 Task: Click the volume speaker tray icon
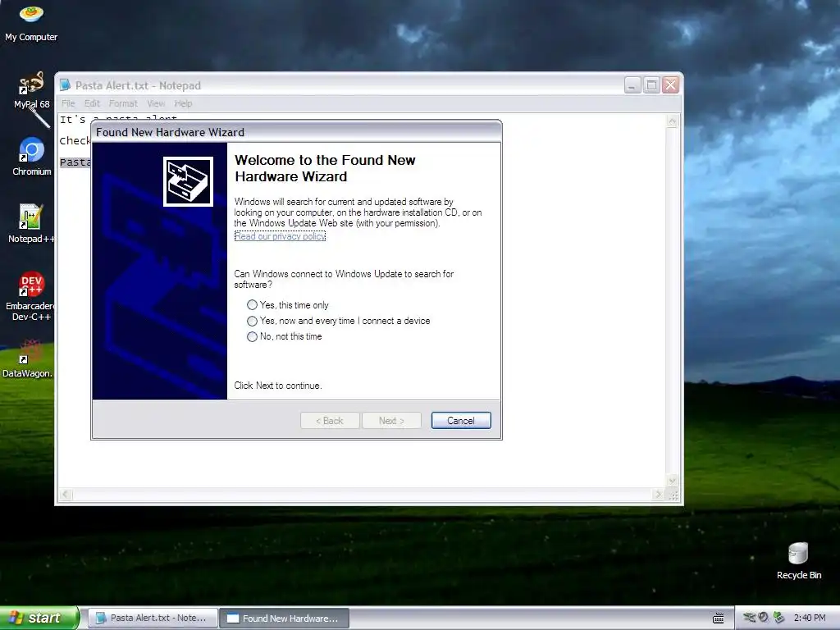tap(764, 618)
